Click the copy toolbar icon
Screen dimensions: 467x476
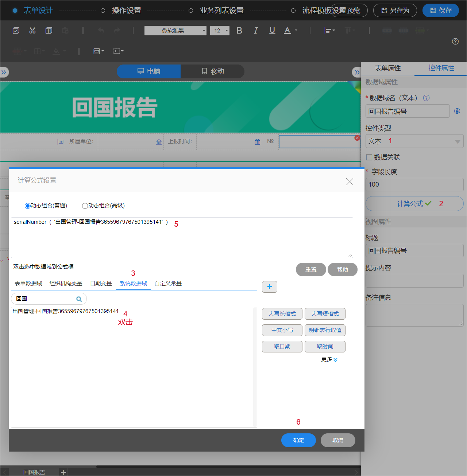click(x=49, y=31)
